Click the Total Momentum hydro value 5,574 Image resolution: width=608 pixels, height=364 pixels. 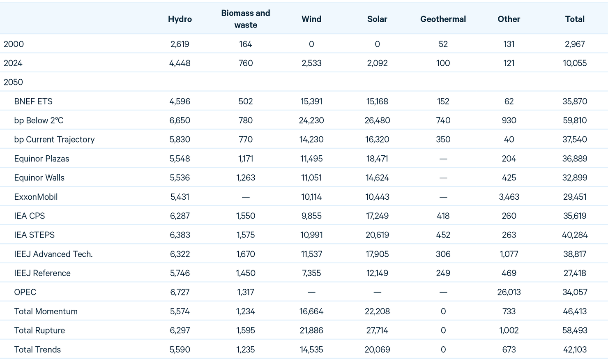coord(180,311)
